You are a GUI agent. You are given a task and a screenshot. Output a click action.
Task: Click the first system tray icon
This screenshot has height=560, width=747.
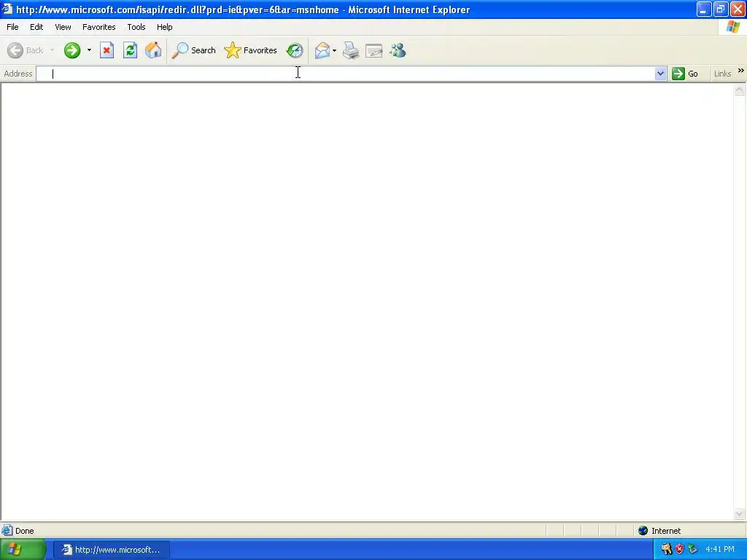[x=667, y=550]
